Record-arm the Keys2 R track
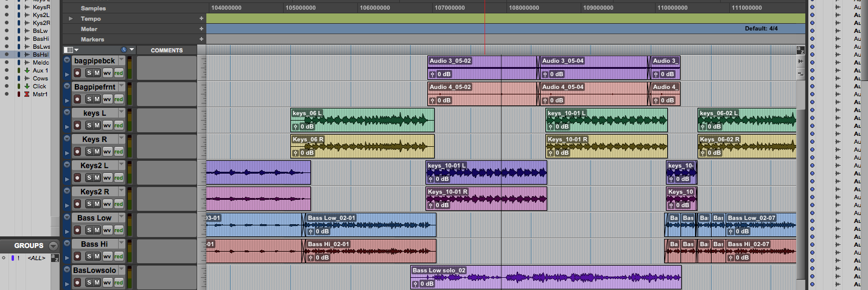This screenshot has height=290, width=868. (x=77, y=204)
